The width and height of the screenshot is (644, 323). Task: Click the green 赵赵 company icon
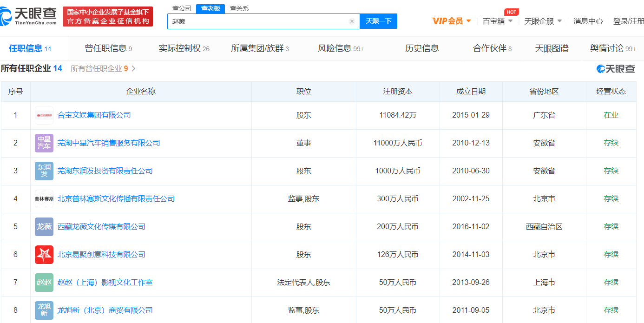pos(44,283)
